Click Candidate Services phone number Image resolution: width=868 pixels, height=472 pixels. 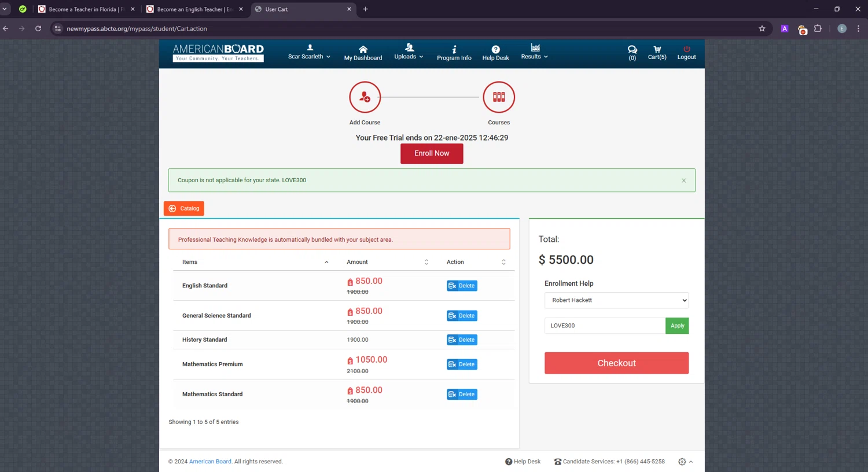coord(640,462)
